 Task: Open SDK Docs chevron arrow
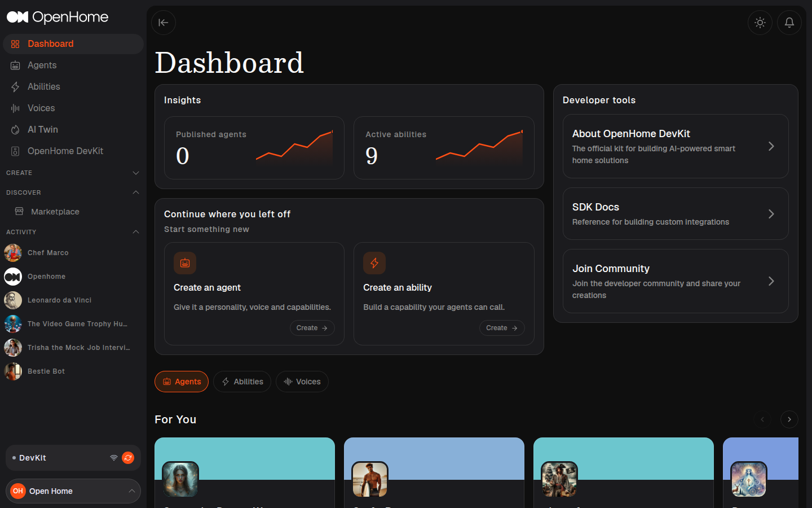coord(771,214)
